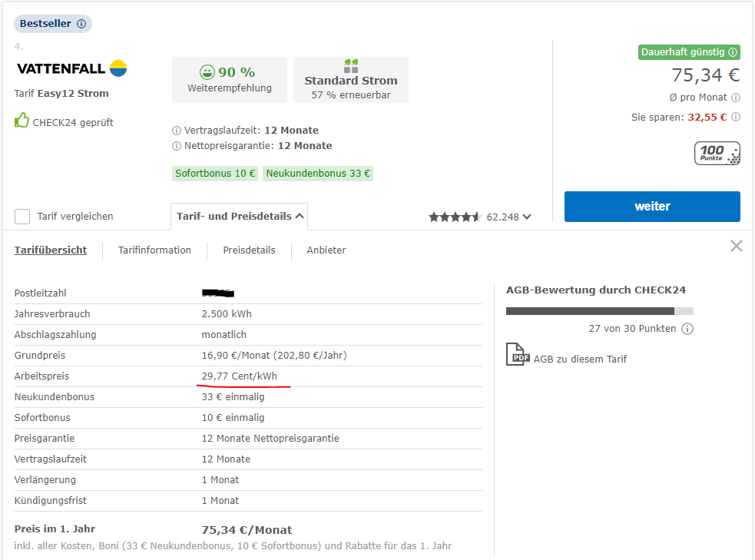This screenshot has height=560, width=755.
Task: Click the info icon next to Bestseller
Action: (81, 24)
